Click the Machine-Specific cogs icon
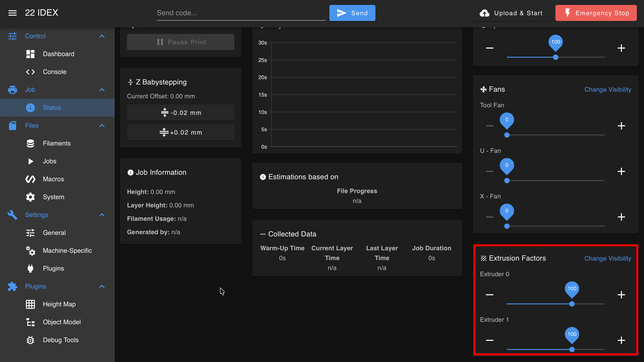The image size is (644, 362). coord(30,250)
